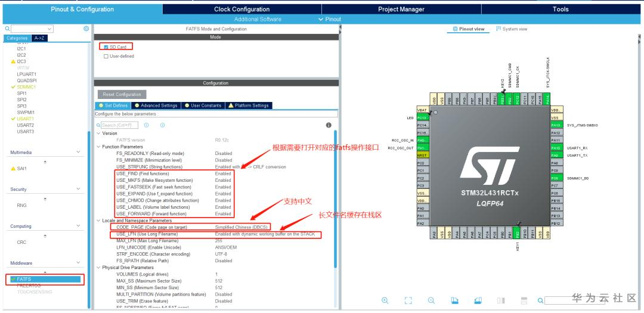Click the parameter list vertical scrollbar
This screenshot has height=313, width=644.
tap(336, 200)
